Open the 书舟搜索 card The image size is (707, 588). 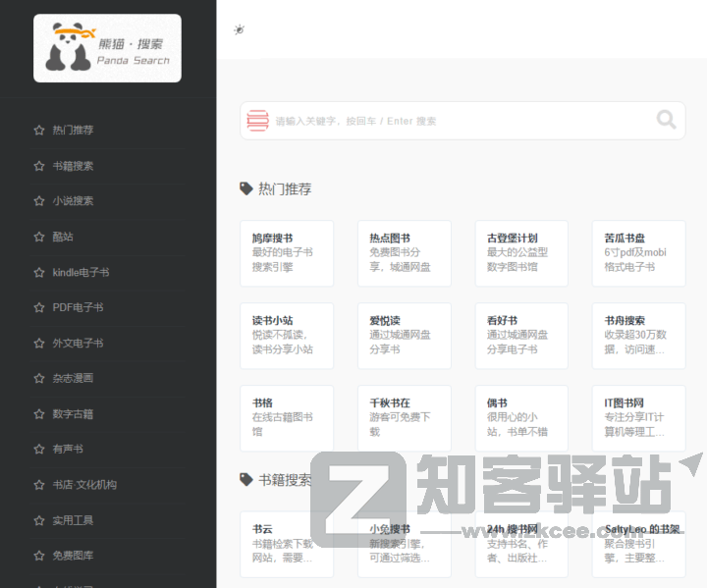tap(639, 336)
